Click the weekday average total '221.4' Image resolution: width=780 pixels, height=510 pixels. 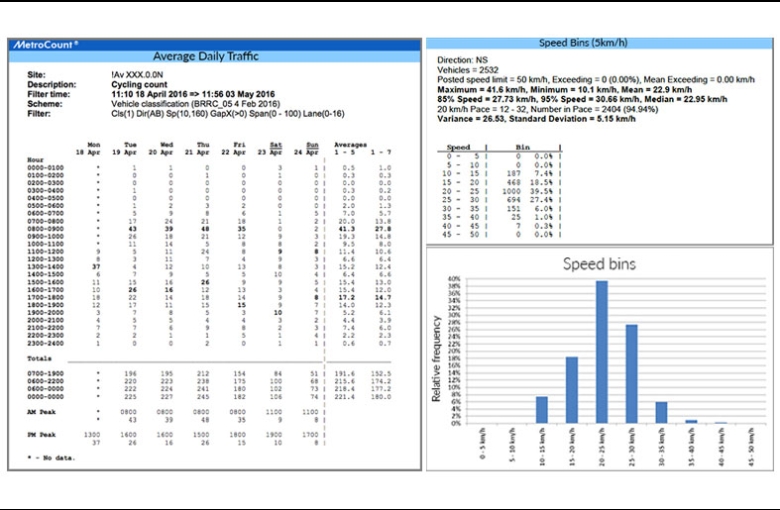coord(344,397)
